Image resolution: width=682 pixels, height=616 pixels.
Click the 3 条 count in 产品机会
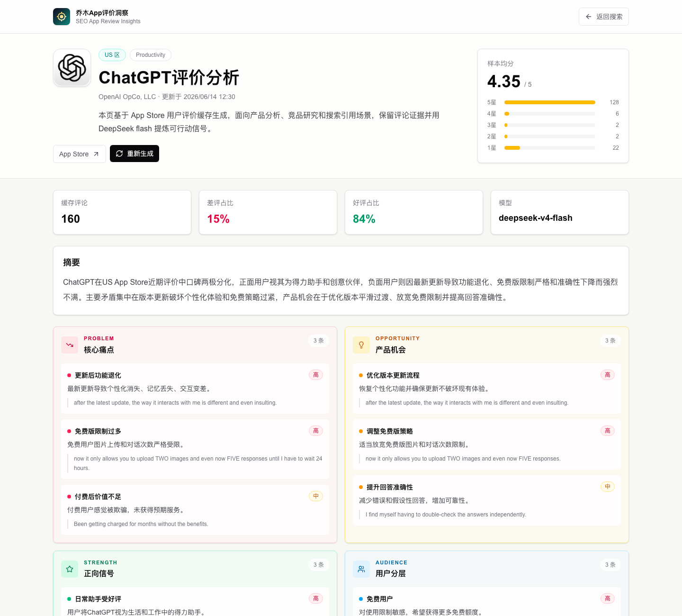pyautogui.click(x=610, y=341)
